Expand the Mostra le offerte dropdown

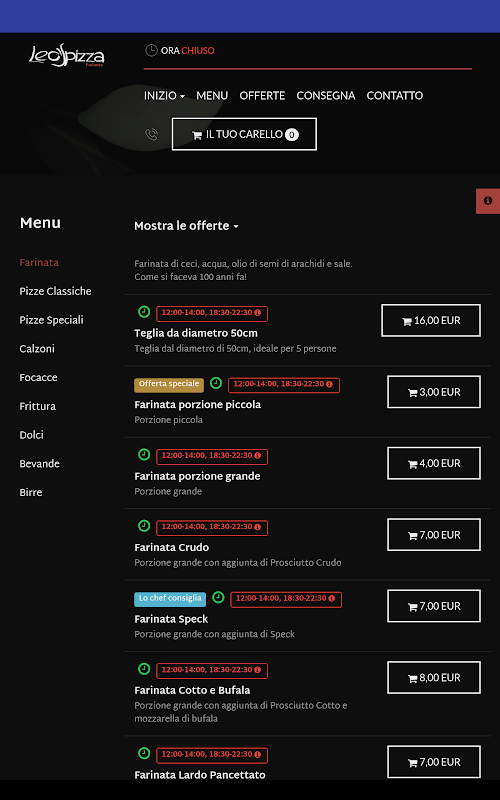[x=186, y=226]
